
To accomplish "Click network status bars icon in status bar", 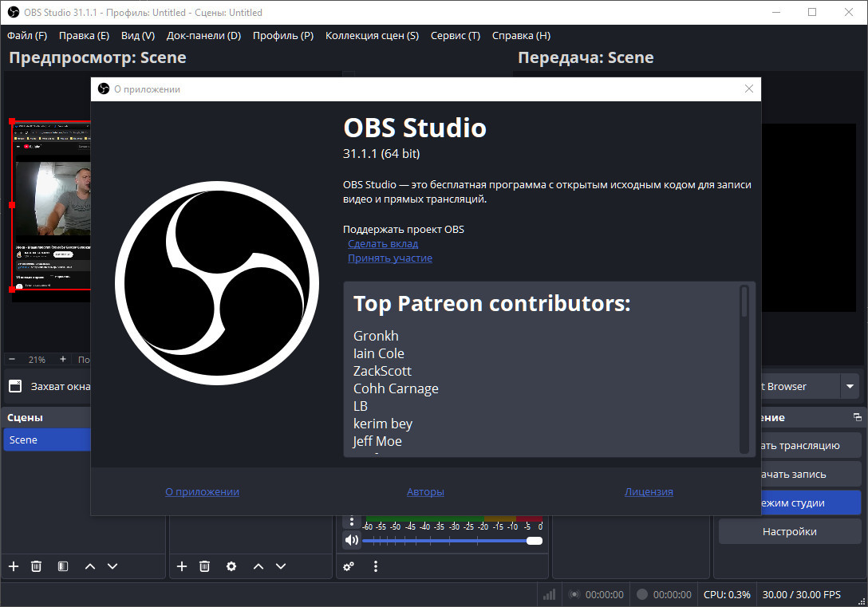I will pos(549,594).
